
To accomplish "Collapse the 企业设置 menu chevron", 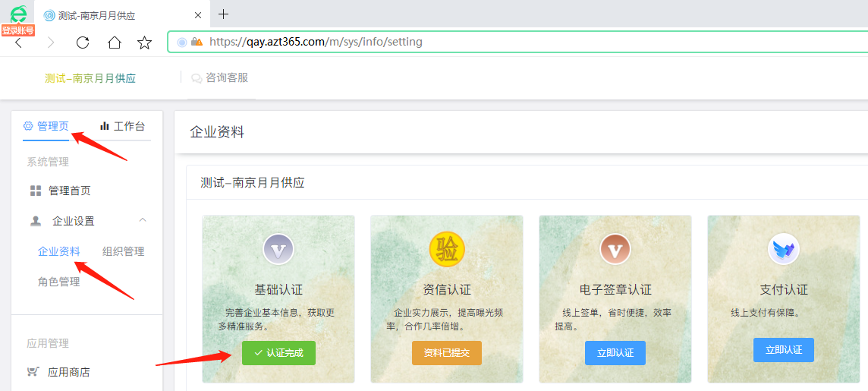I will coord(142,221).
